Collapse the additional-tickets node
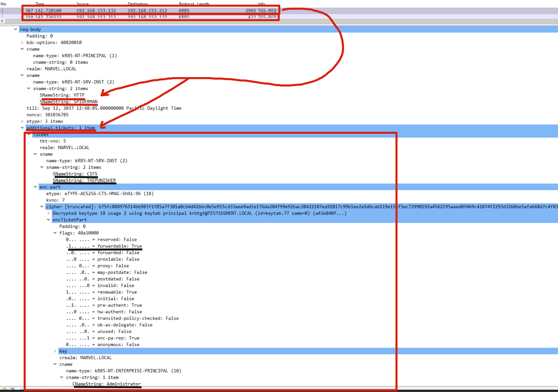 pos(22,128)
